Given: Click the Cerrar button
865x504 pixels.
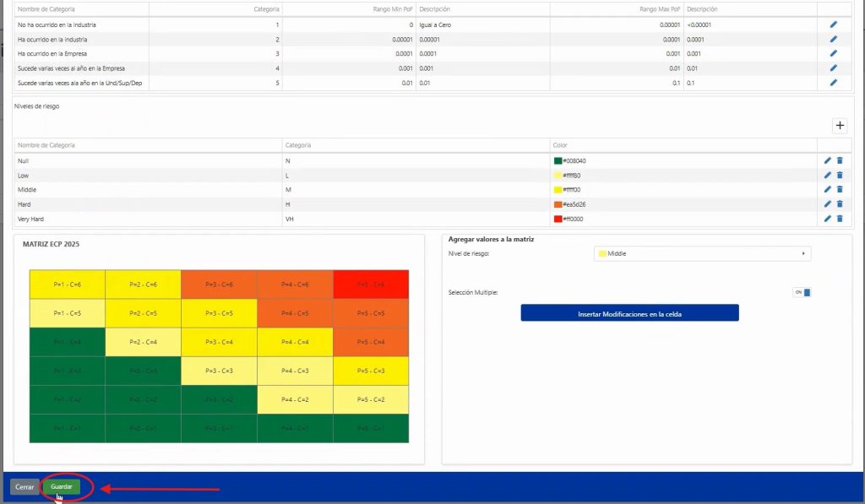Looking at the screenshot, I should 24,487.
